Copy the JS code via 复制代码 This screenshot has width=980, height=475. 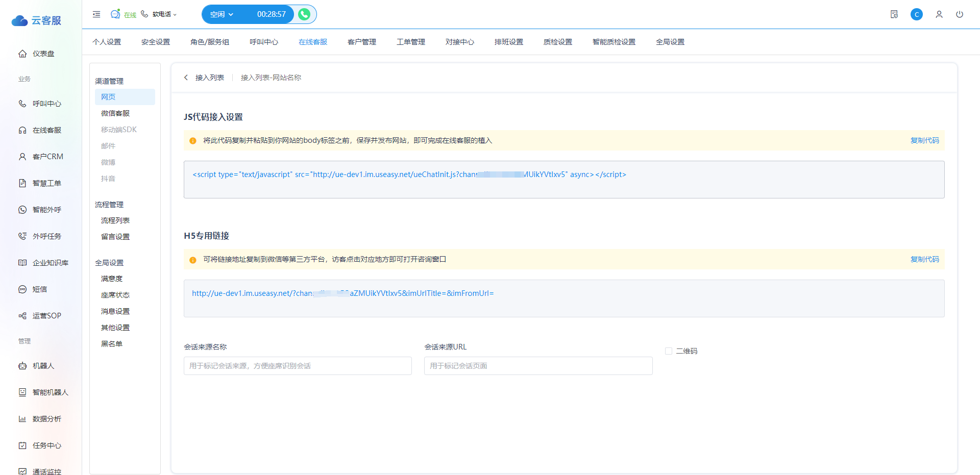coord(924,140)
